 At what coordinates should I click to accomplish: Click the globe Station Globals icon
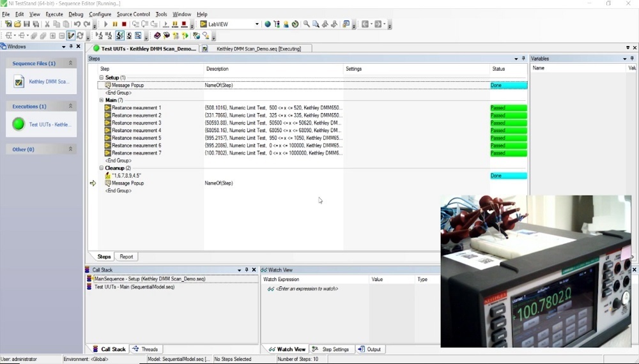point(268,24)
